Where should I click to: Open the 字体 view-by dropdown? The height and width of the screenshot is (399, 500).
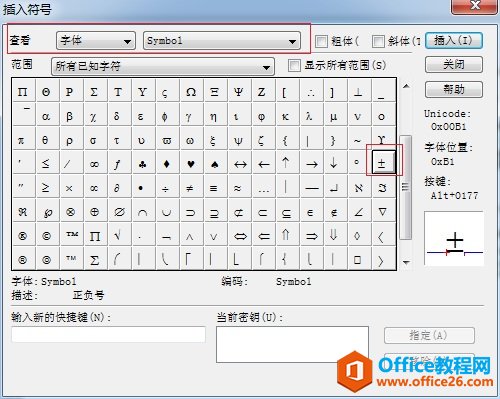coord(96,41)
